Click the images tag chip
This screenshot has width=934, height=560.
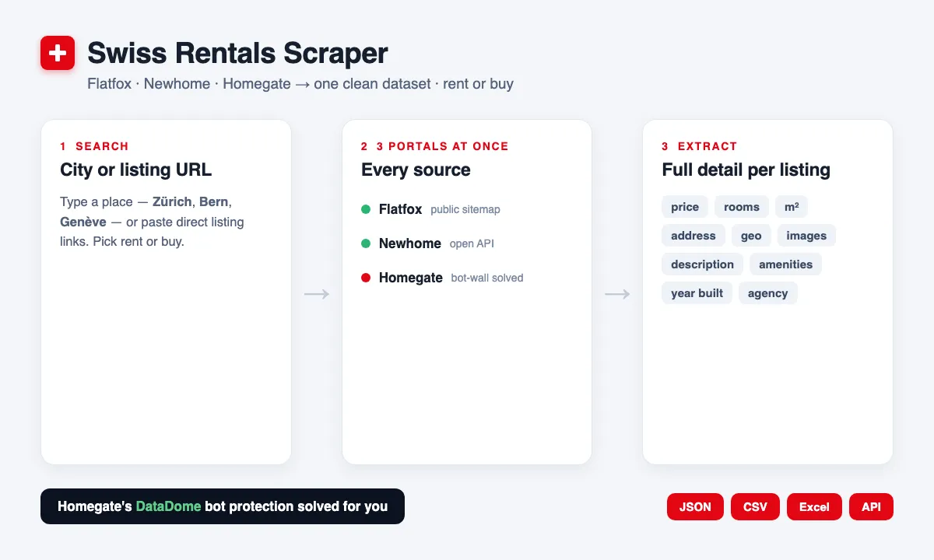point(806,236)
